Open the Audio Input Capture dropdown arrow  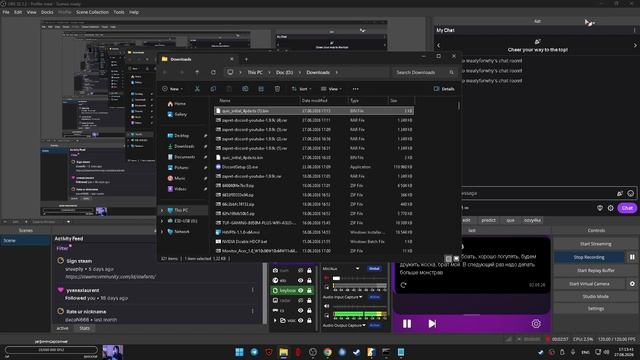pyautogui.click(x=360, y=297)
